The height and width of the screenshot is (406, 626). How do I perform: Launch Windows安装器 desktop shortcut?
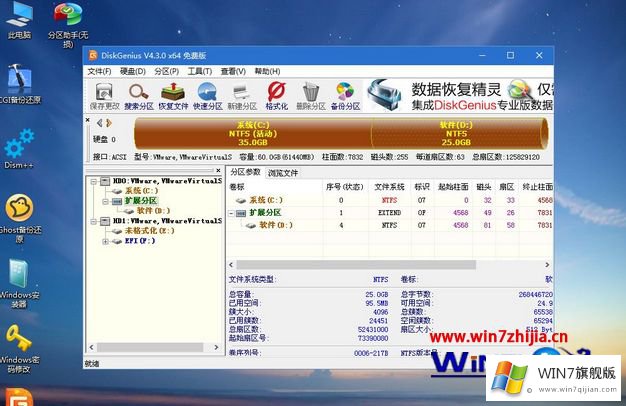[x=19, y=283]
